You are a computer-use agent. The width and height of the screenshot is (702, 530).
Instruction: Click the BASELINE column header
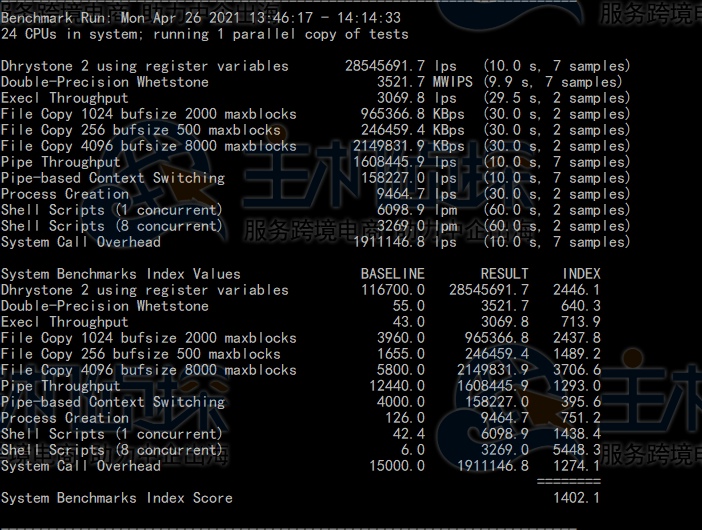click(x=392, y=274)
